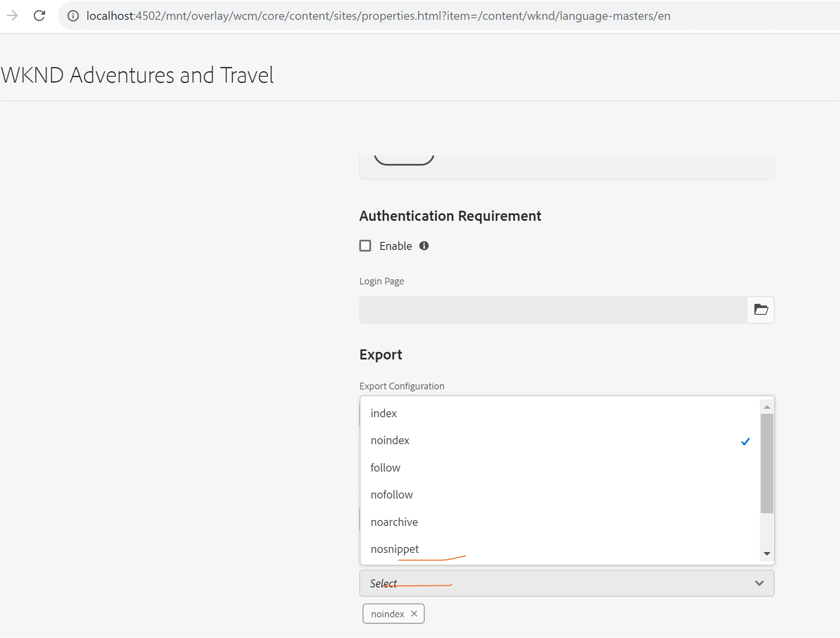Choose the index option

coord(384,413)
